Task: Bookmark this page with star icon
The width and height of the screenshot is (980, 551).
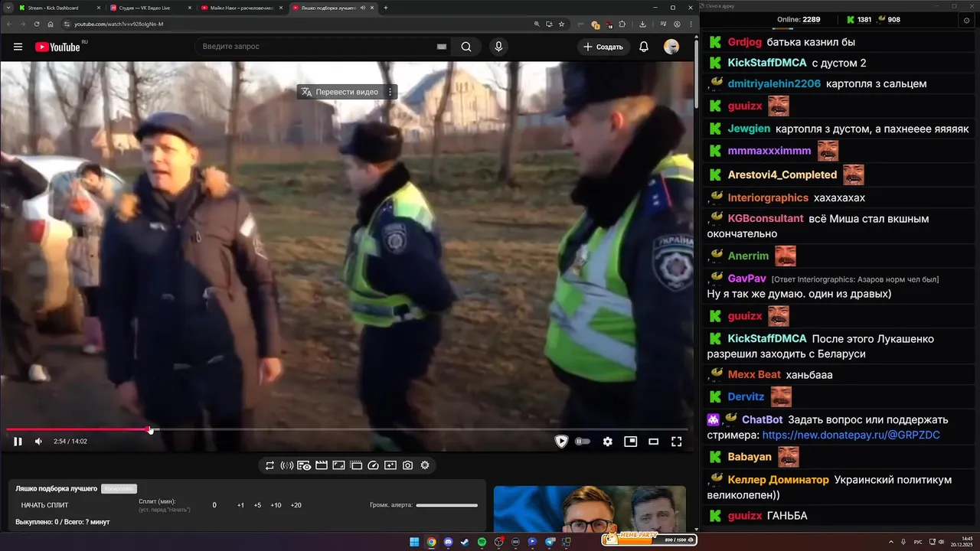Action: [x=561, y=24]
